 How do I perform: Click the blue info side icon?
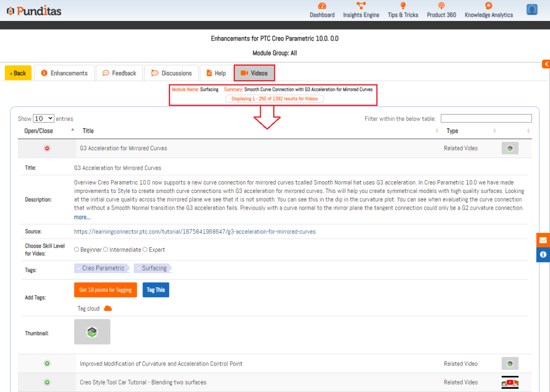point(543,254)
